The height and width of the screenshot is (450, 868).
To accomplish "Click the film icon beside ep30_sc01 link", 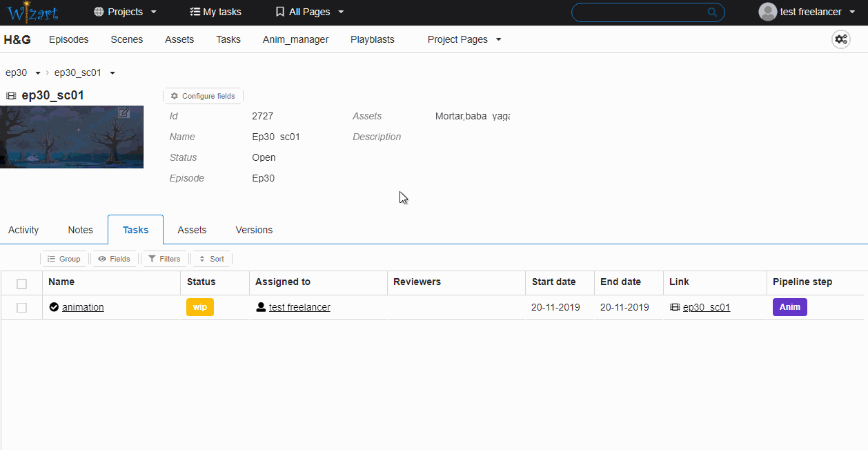I will point(675,307).
